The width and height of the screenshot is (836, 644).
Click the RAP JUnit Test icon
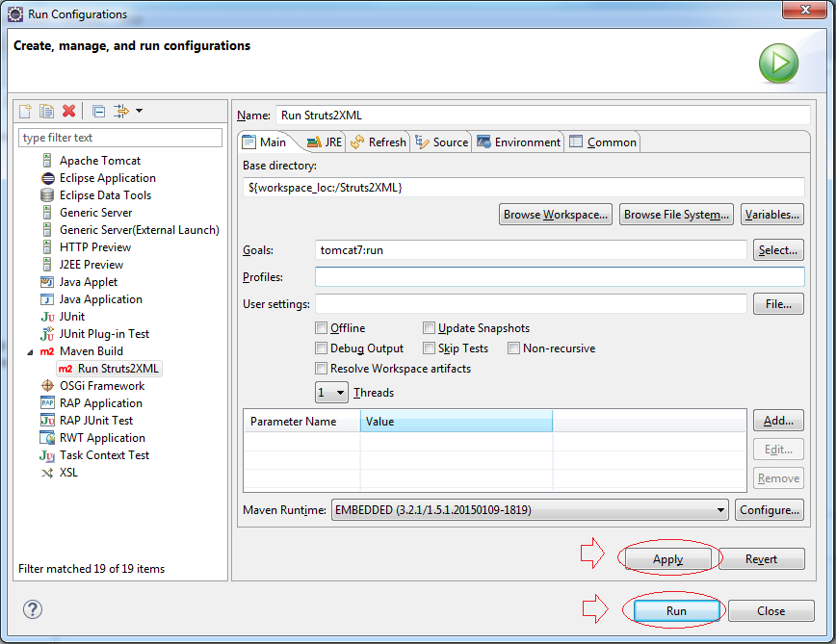[x=47, y=421]
